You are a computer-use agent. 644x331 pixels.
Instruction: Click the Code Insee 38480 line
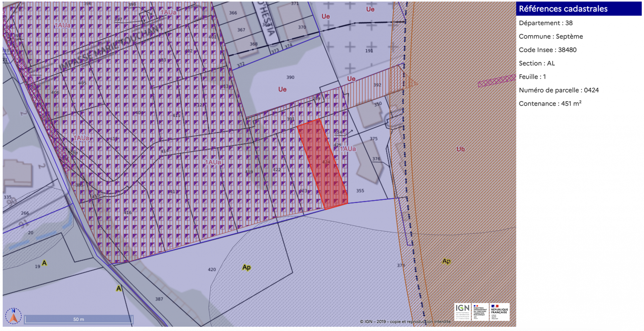point(547,50)
